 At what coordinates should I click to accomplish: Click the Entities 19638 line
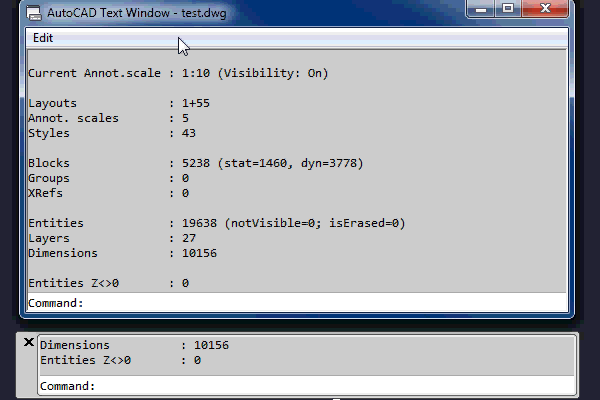[216, 223]
